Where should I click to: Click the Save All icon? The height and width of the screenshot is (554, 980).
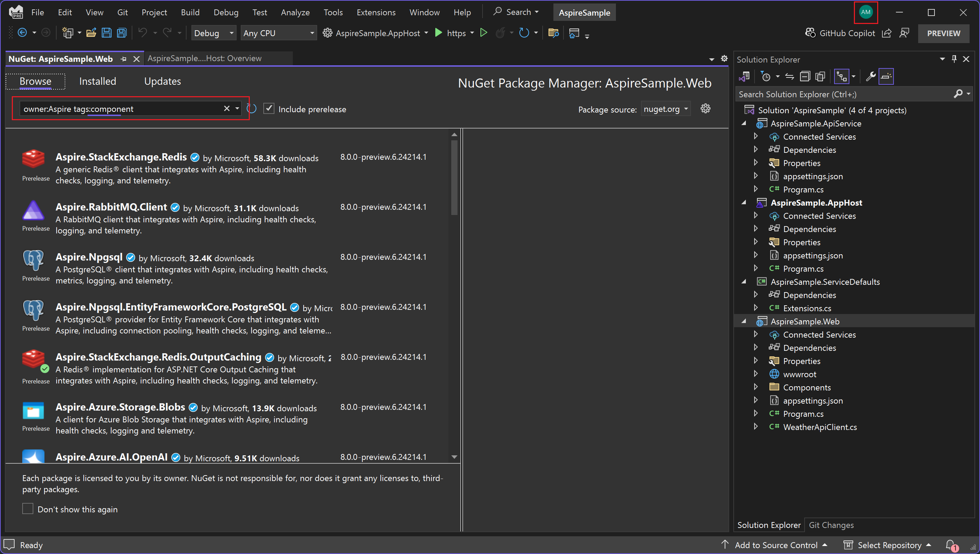click(122, 33)
